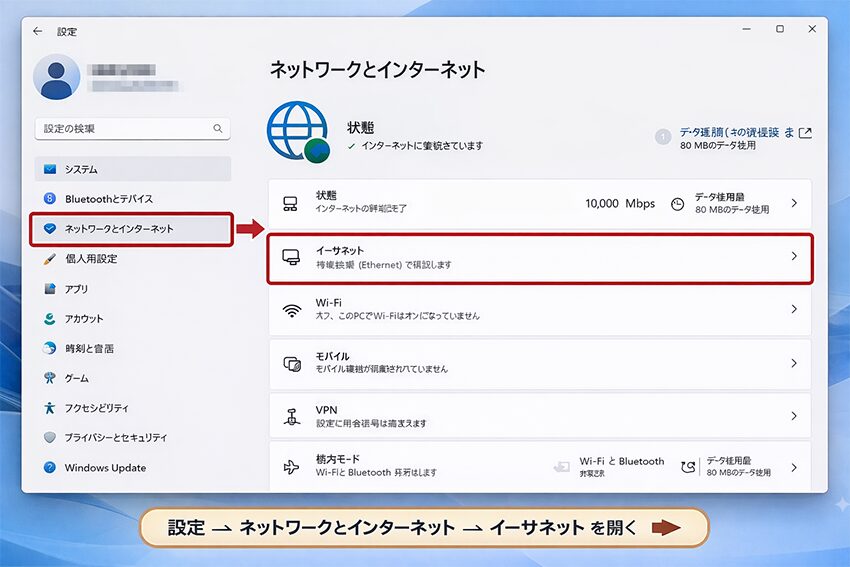Click the airplane mode icon
850x567 pixels.
click(292, 467)
